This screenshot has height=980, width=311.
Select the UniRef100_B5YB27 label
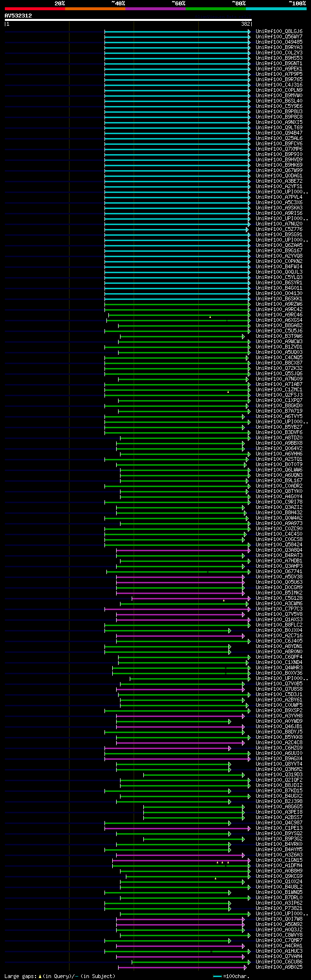(x=279, y=427)
